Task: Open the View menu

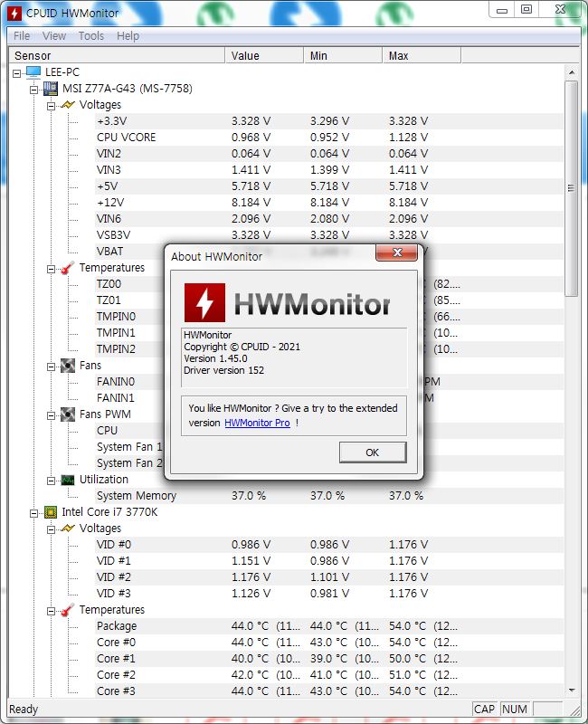Action: point(54,36)
